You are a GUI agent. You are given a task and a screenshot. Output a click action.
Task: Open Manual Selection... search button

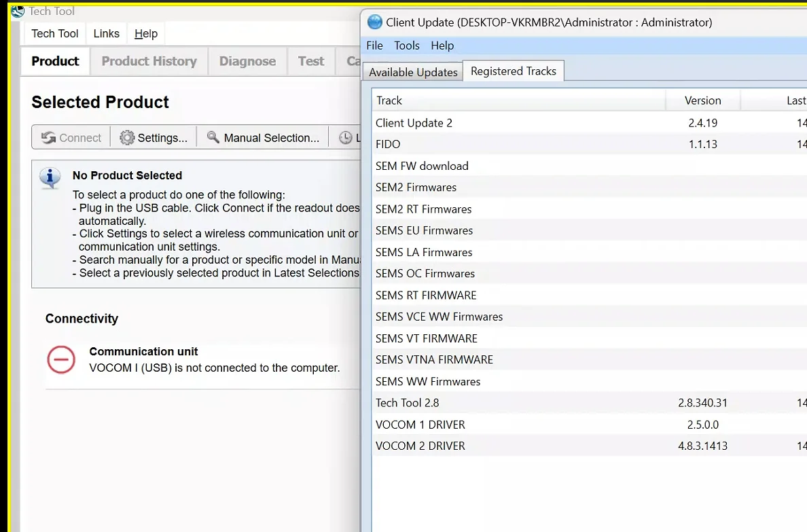tap(262, 137)
